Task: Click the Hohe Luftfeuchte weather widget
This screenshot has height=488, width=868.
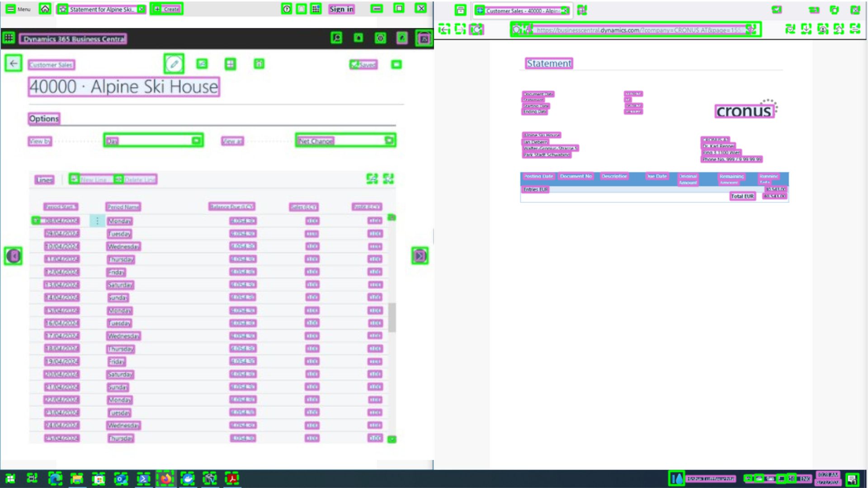Action: tap(702, 479)
